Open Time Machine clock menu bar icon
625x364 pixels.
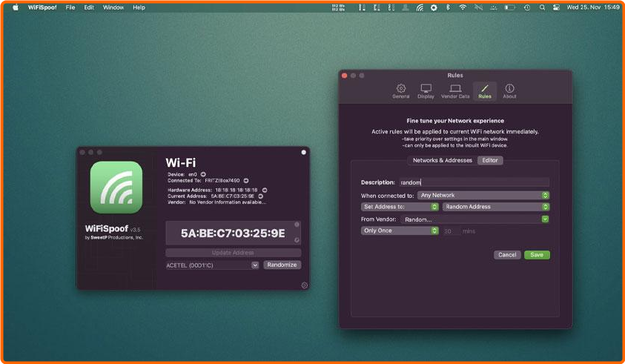coord(527,7)
